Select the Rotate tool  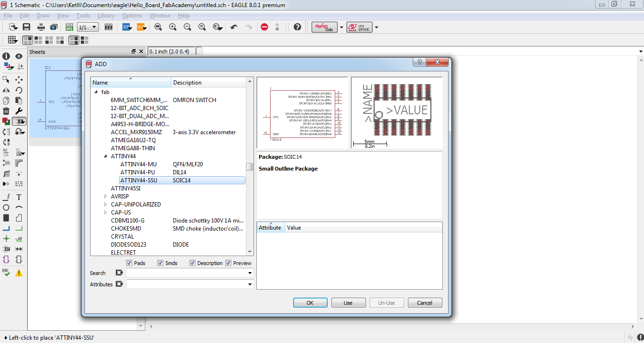click(x=19, y=90)
